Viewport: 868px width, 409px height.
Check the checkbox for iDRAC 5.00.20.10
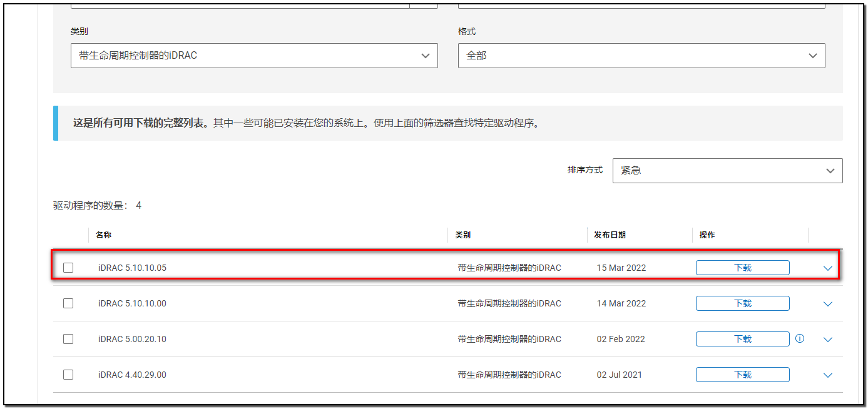(69, 338)
